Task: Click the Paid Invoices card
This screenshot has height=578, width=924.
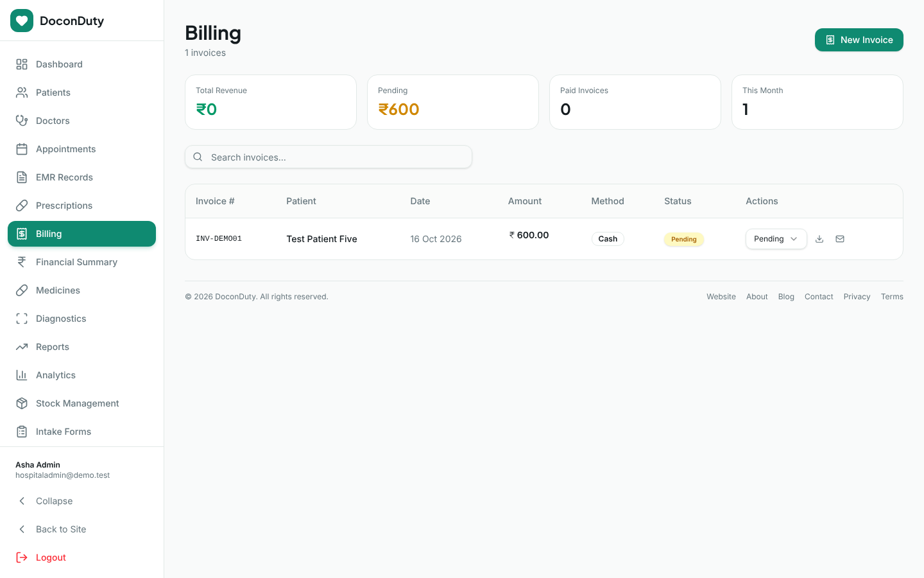Action: pos(635,102)
